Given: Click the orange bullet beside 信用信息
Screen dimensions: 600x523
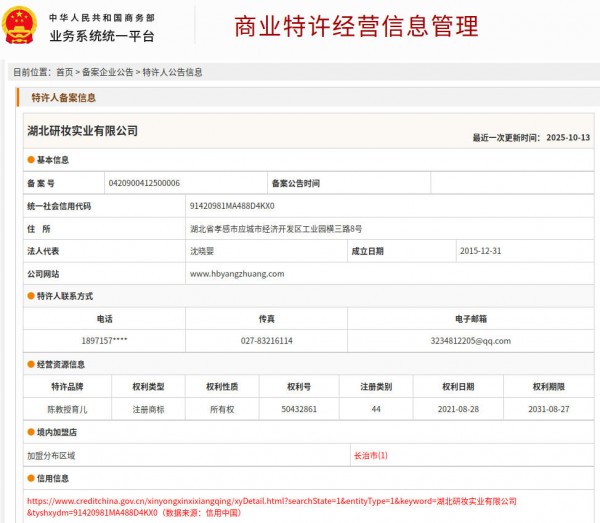Looking at the screenshot, I should (x=30, y=478).
